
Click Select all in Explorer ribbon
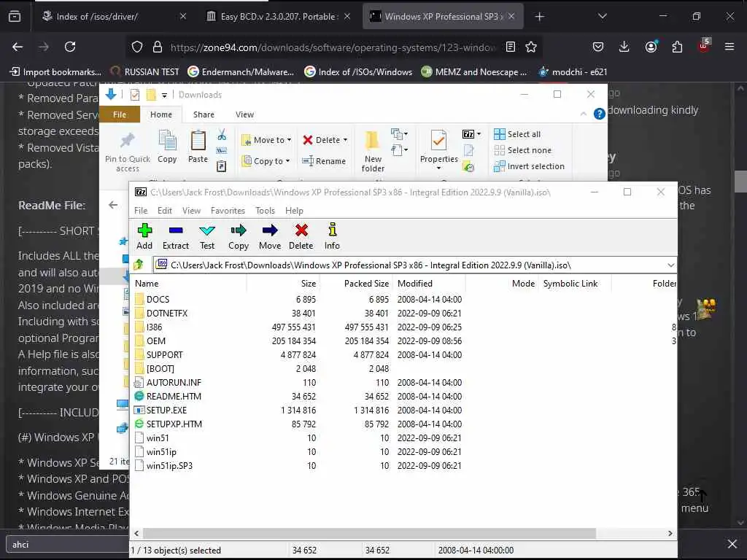(x=517, y=134)
